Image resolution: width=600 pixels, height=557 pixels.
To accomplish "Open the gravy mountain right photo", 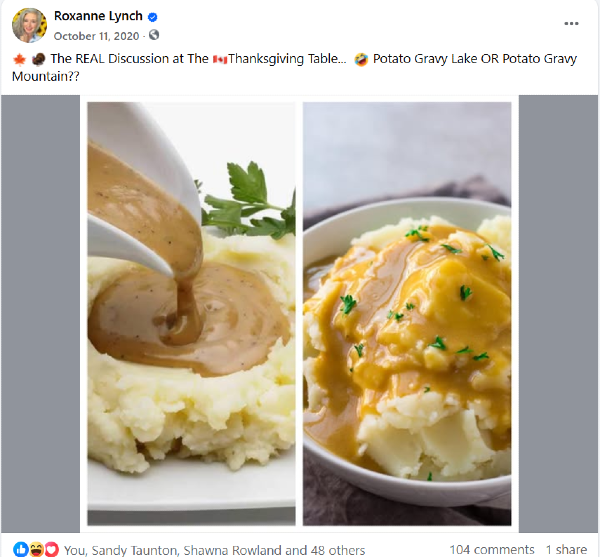I will pos(407,314).
